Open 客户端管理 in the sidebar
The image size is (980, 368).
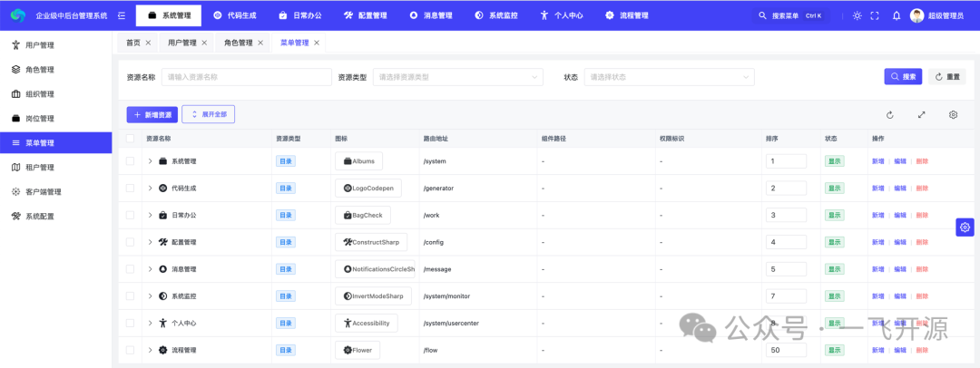coord(55,191)
